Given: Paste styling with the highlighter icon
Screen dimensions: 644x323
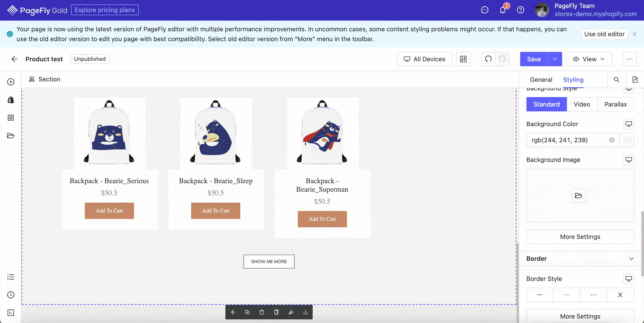Looking at the screenshot, I should pyautogui.click(x=291, y=312).
